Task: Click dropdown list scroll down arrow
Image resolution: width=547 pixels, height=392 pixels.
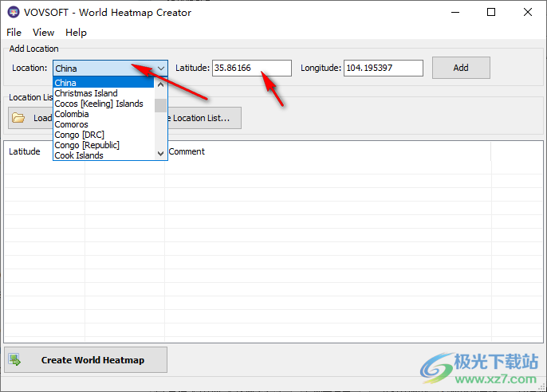Action: coord(160,153)
